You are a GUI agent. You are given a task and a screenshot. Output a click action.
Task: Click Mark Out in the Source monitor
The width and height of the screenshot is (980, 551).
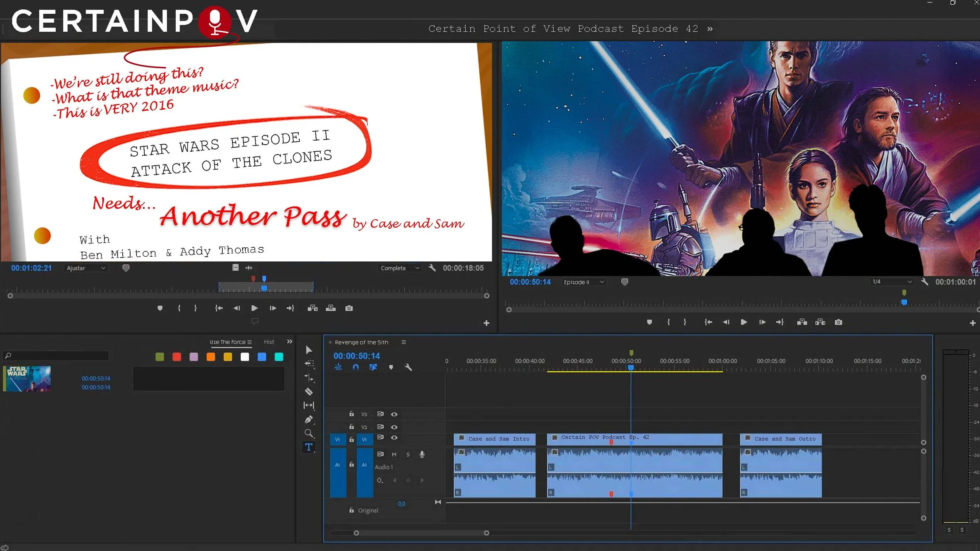point(196,308)
